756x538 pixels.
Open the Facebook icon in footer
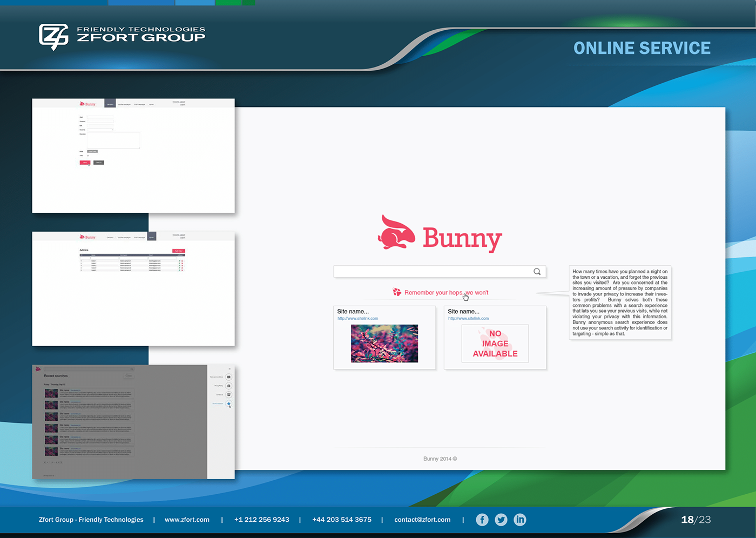[x=482, y=520]
